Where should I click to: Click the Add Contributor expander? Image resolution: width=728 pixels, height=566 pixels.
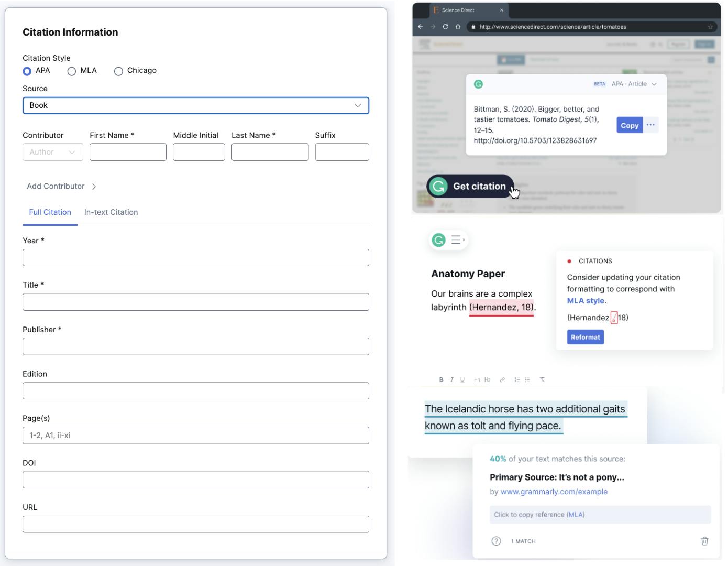pyautogui.click(x=61, y=187)
